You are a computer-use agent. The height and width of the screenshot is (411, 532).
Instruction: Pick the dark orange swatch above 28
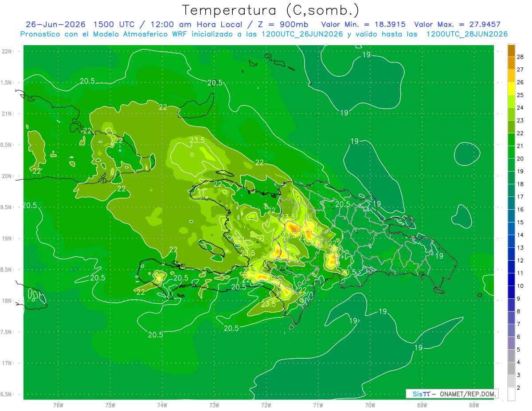point(511,51)
